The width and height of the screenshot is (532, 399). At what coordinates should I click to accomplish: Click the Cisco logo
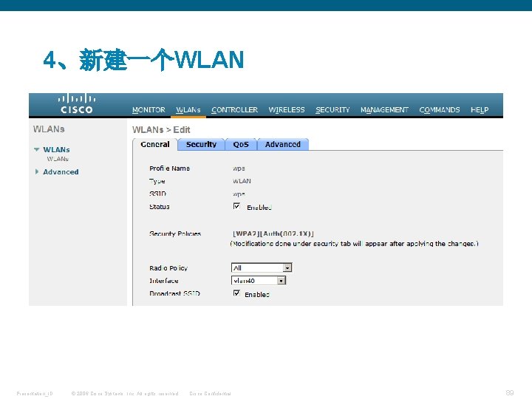[77, 103]
